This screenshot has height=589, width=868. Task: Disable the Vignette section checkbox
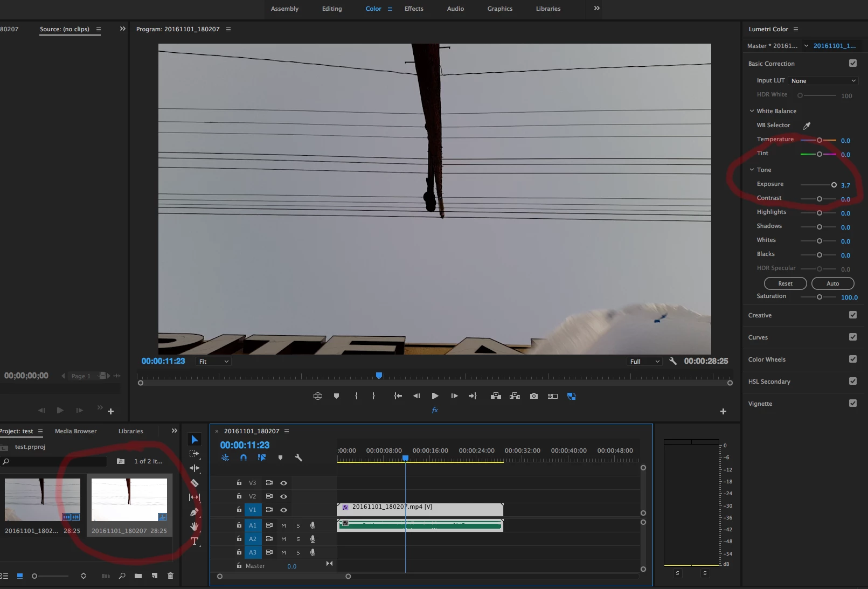tap(853, 403)
